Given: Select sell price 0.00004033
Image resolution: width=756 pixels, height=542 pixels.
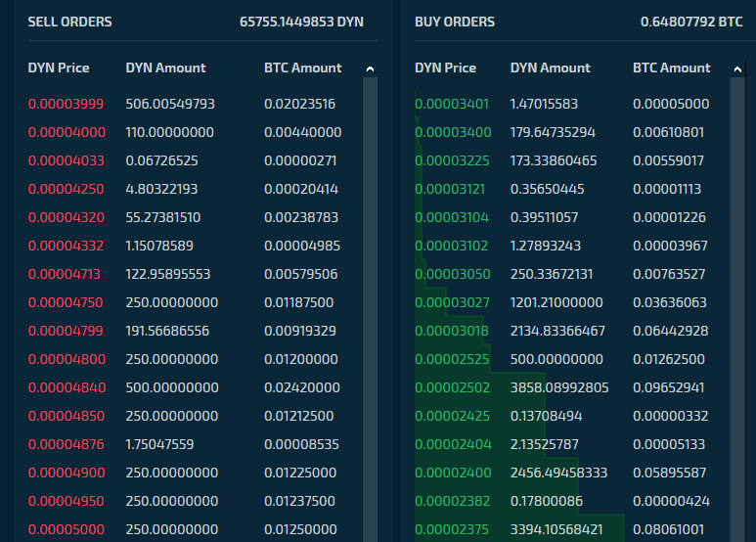Looking at the screenshot, I should point(67,160).
